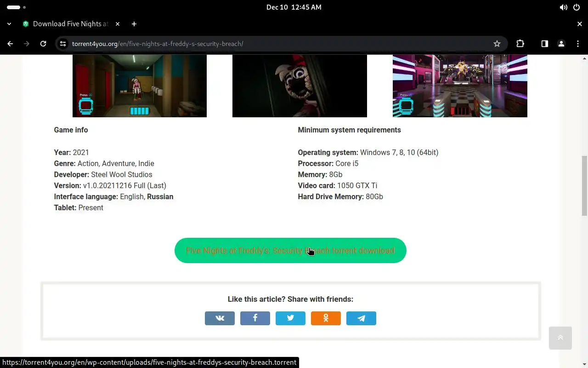The width and height of the screenshot is (588, 368).
Task: Go back to previous page
Action: click(10, 44)
